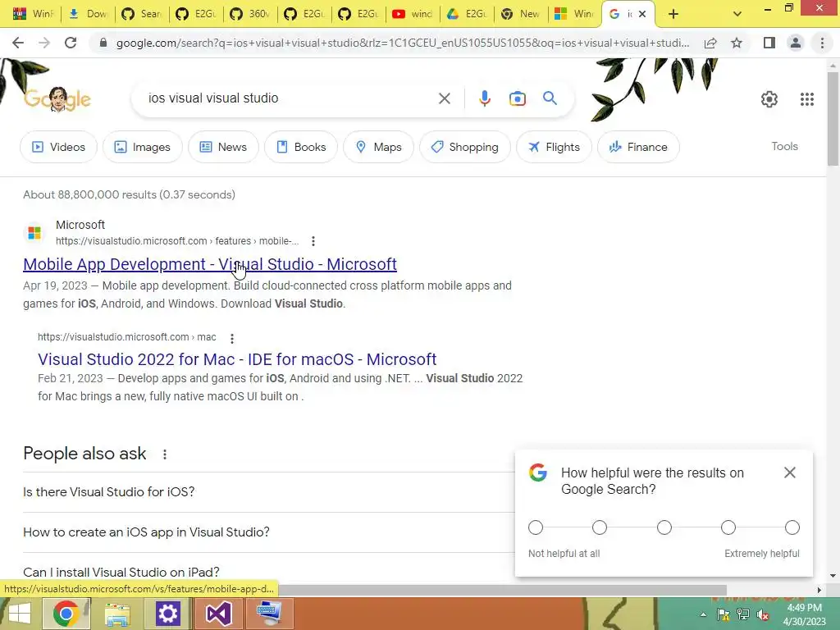Filter results by Videos
Image resolution: width=840 pixels, height=630 pixels.
coord(58,147)
